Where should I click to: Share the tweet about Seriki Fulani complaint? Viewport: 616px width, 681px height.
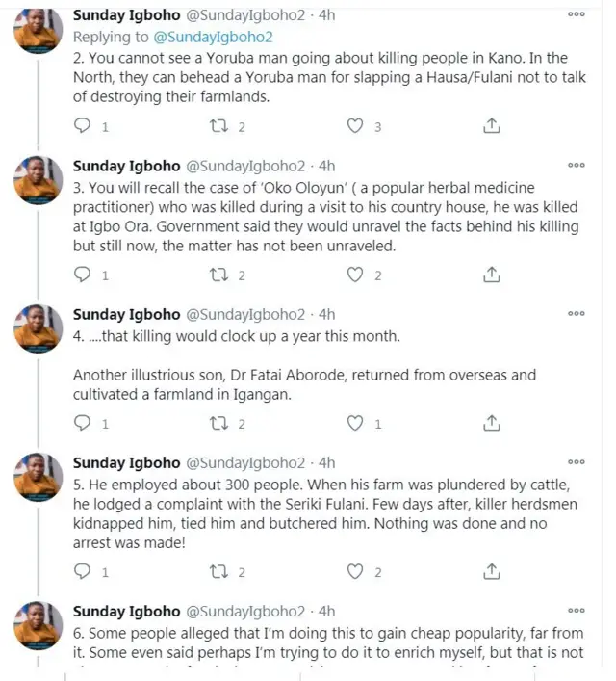(x=491, y=571)
